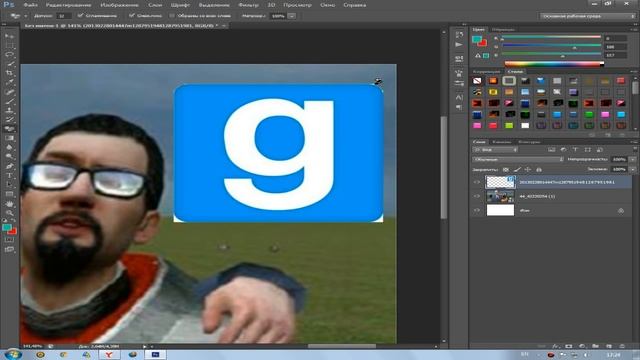This screenshot has width=640, height=360.
Task: Toggle lock all padlock icon
Action: (x=539, y=169)
